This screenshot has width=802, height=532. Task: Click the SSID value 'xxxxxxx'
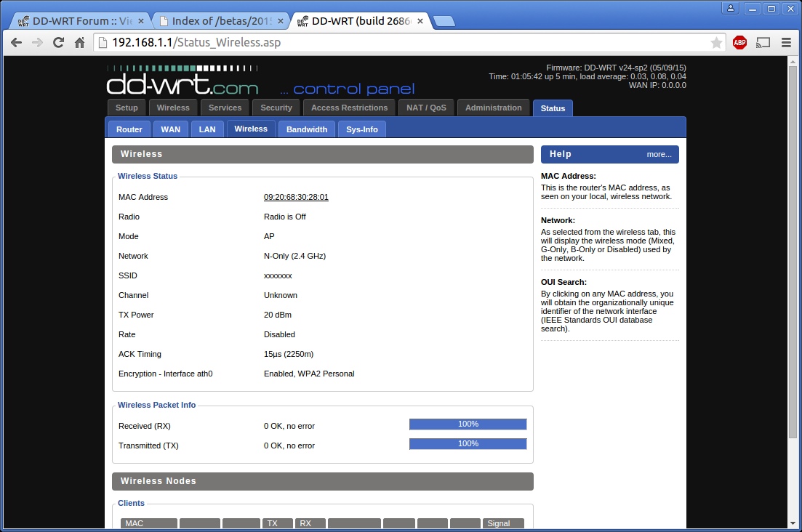(x=278, y=276)
